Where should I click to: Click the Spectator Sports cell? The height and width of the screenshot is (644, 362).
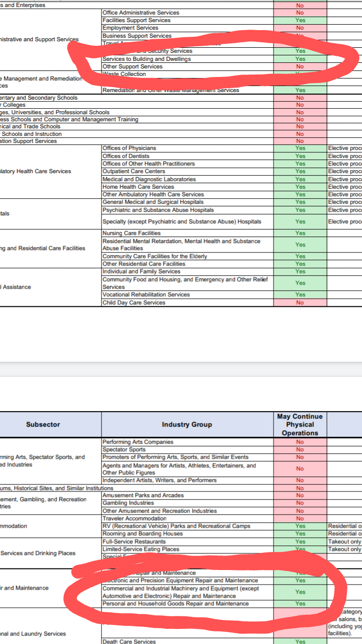point(188,449)
